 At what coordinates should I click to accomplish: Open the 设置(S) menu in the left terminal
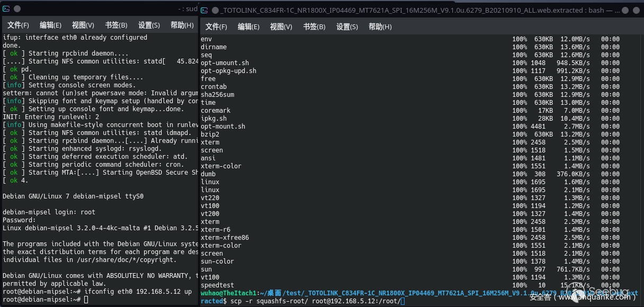tap(149, 25)
